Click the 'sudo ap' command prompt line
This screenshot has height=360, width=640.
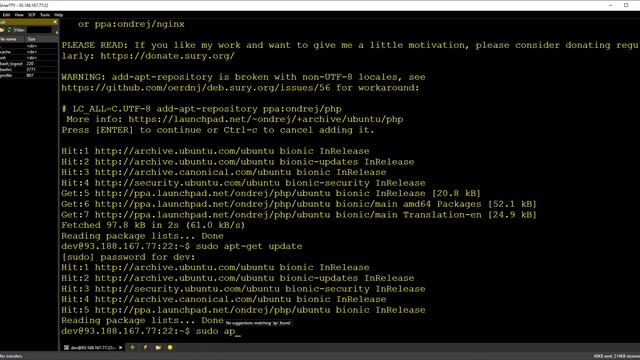click(151, 331)
